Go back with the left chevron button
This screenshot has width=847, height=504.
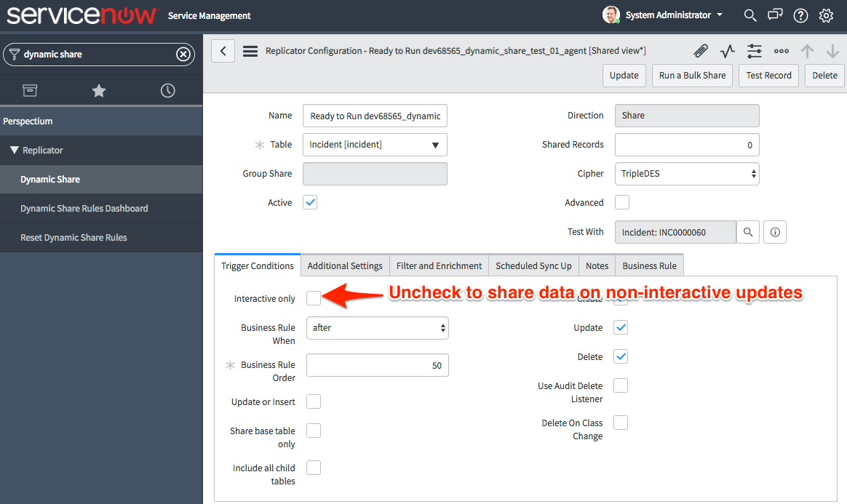(x=223, y=51)
